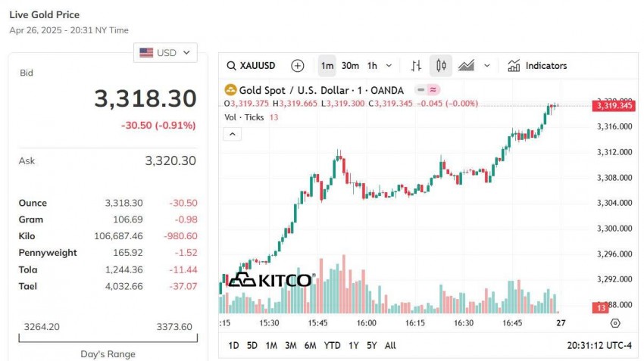
Task: Click the 20:31:12 UTC-4 timezone button
Action: point(599,345)
